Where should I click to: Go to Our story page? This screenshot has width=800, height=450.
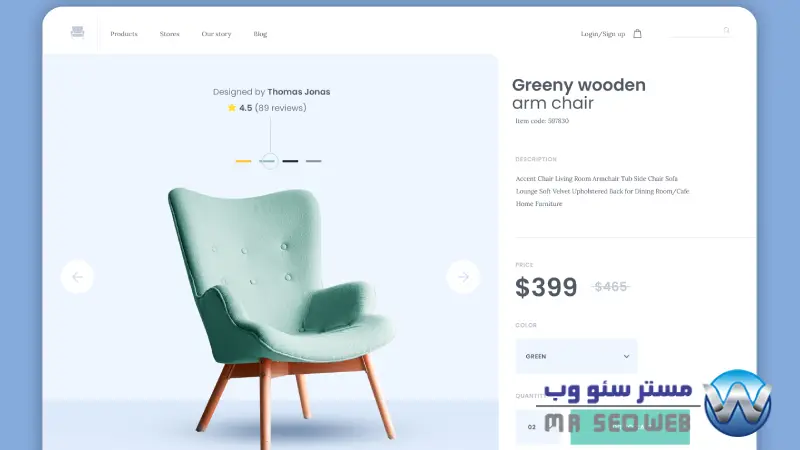[x=216, y=34]
